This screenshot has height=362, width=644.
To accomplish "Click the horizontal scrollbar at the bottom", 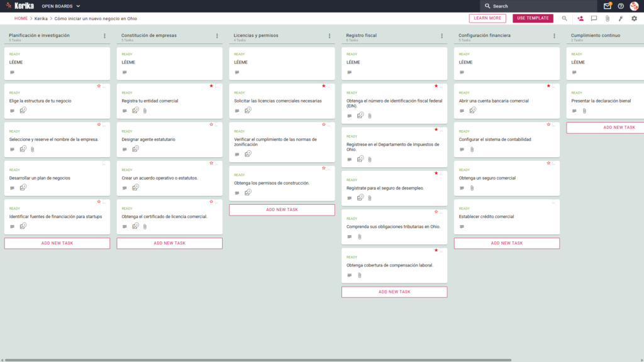I will click(258, 360).
